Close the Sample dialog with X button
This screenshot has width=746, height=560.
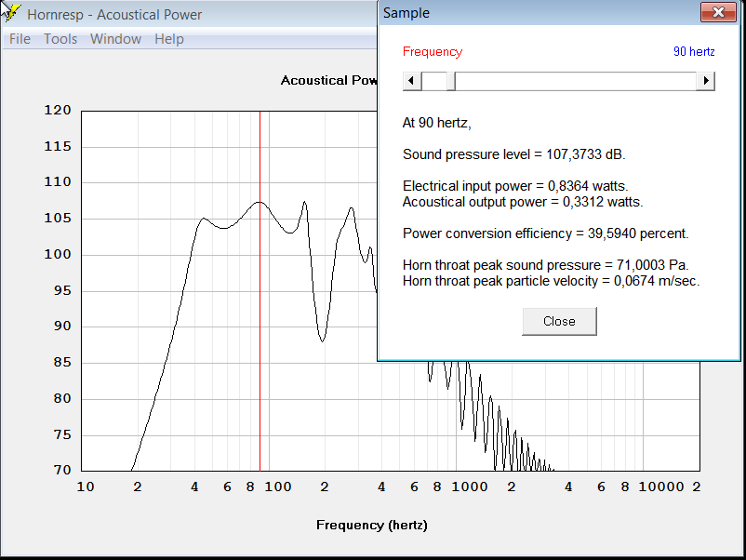click(x=718, y=12)
